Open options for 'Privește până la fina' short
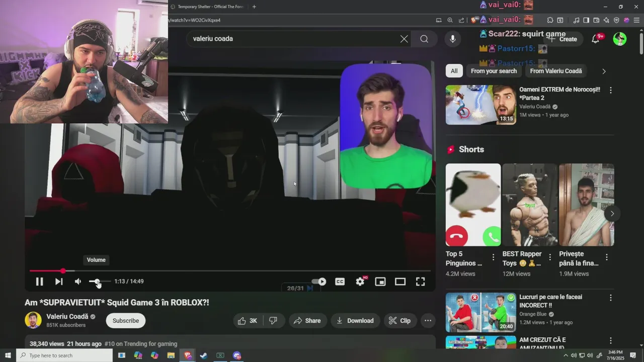Image resolution: width=644 pixels, height=362 pixels. [607, 257]
